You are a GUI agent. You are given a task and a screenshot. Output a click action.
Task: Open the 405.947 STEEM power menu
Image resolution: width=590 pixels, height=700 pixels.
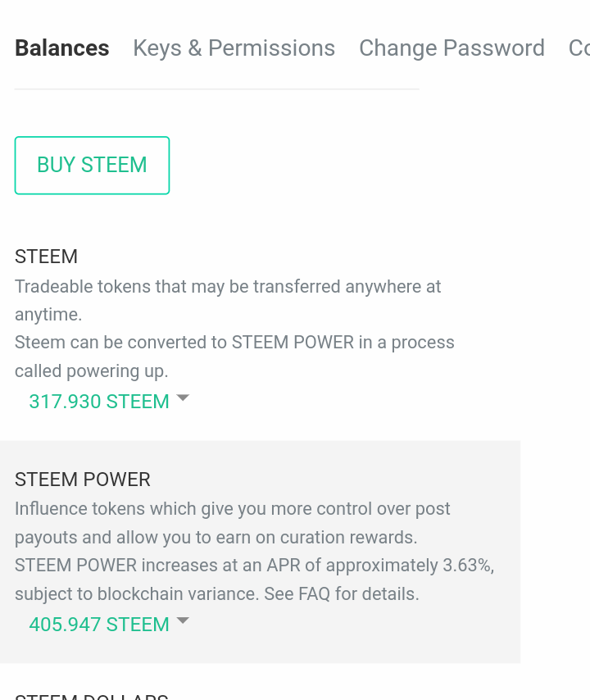99,625
